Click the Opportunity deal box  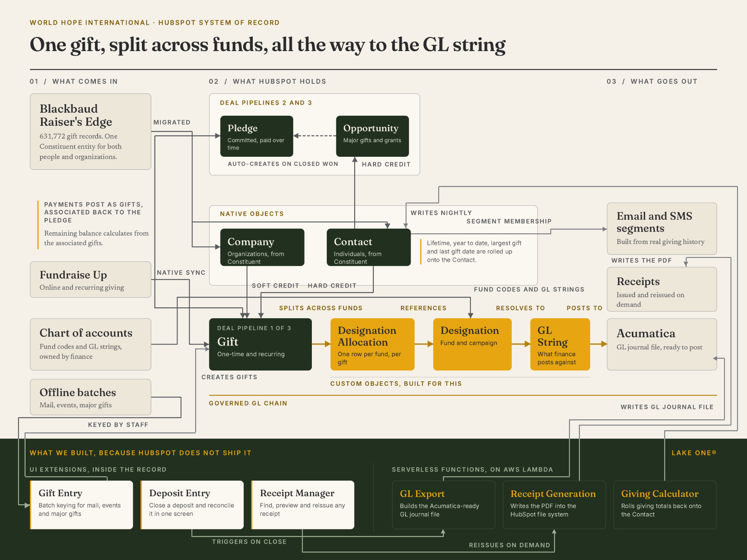click(372, 136)
